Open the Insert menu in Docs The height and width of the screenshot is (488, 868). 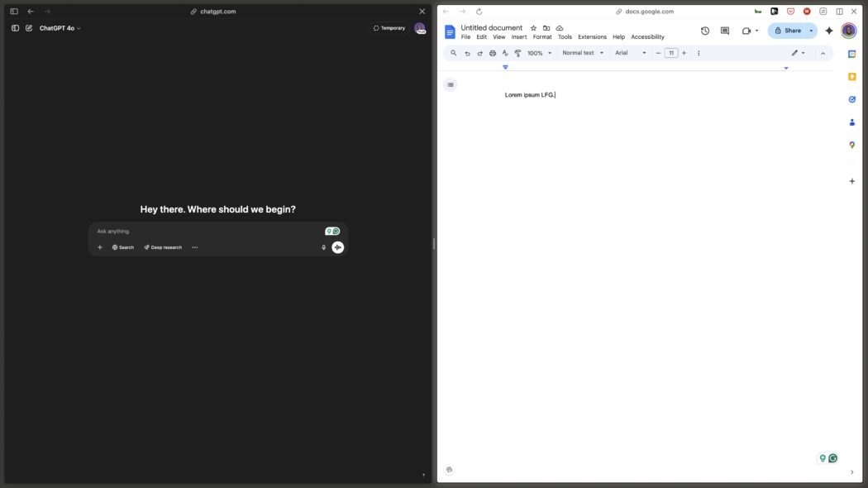[x=517, y=36]
